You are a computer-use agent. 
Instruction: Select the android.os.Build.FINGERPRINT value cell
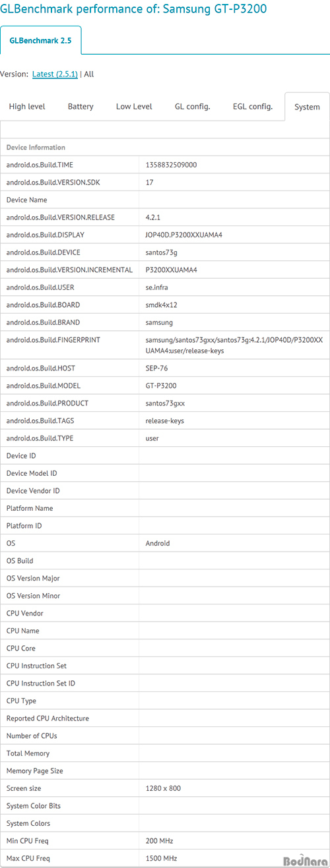click(x=234, y=345)
